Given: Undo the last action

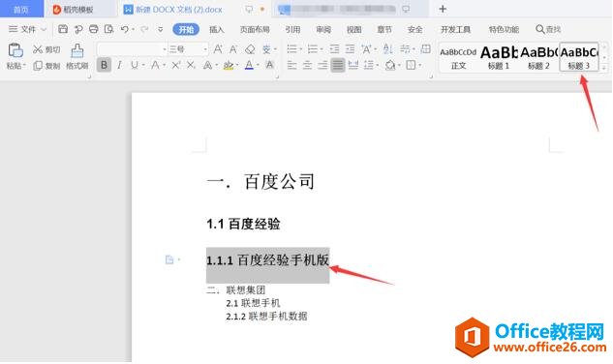Looking at the screenshot, I should click(125, 29).
